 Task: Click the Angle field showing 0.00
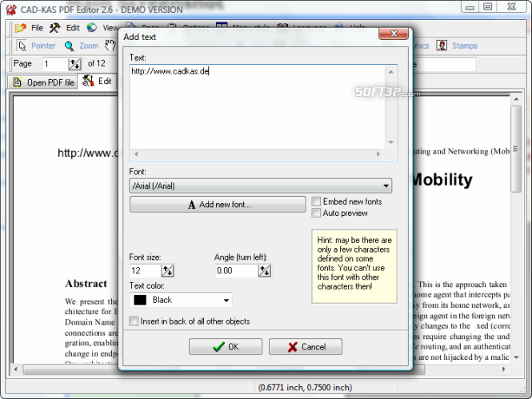click(x=237, y=271)
